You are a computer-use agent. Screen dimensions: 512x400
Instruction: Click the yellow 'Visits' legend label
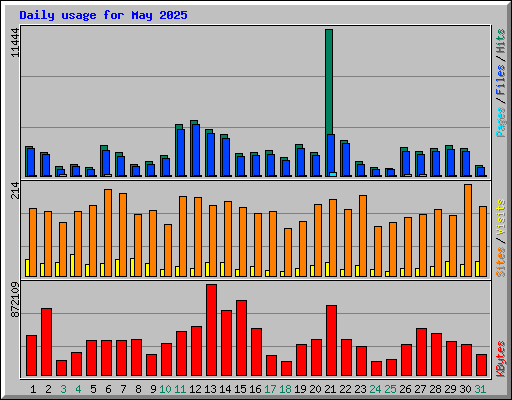501,217
